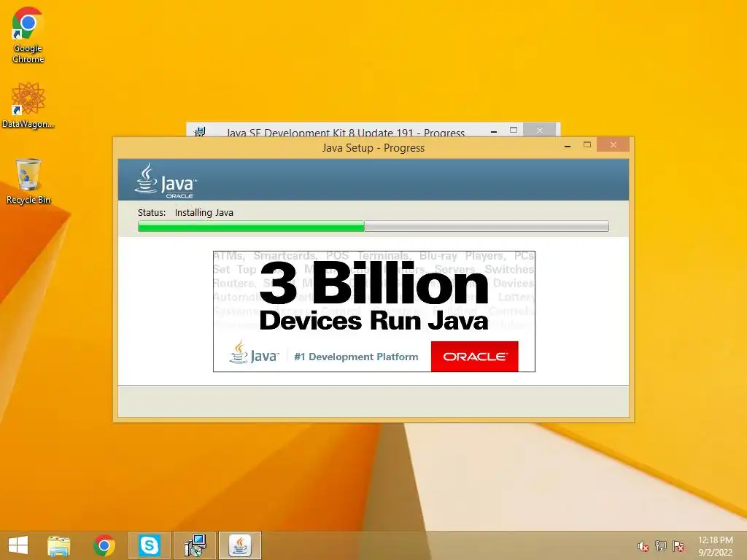Screen dimensions: 747x560
Task: Open the network status tray icon
Action: [660, 546]
